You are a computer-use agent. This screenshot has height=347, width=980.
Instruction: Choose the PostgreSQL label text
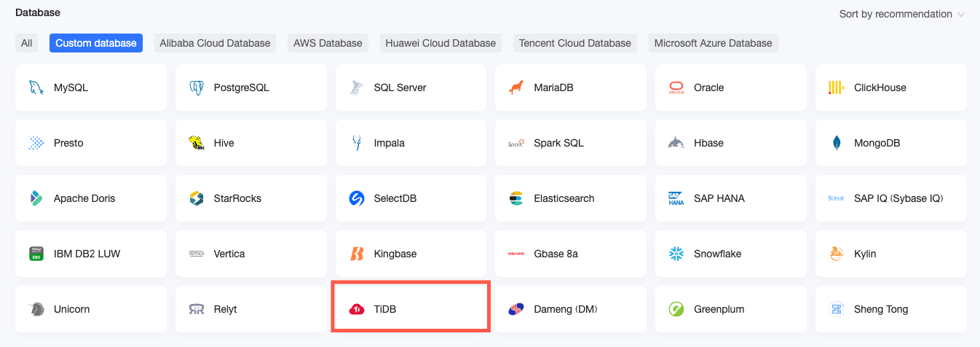242,87
